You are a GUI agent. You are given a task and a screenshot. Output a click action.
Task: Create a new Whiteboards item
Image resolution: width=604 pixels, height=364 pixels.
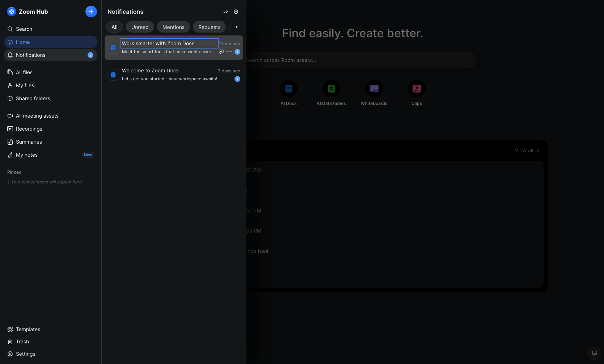tap(374, 93)
